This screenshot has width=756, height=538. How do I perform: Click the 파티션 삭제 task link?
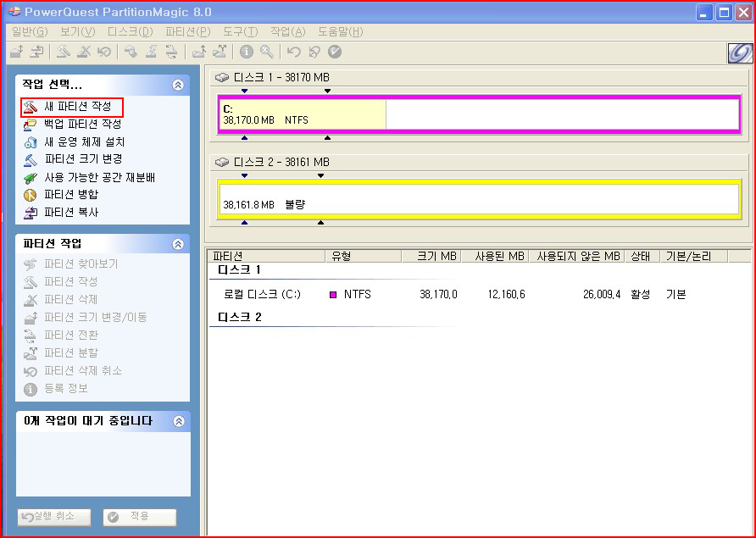click(71, 300)
